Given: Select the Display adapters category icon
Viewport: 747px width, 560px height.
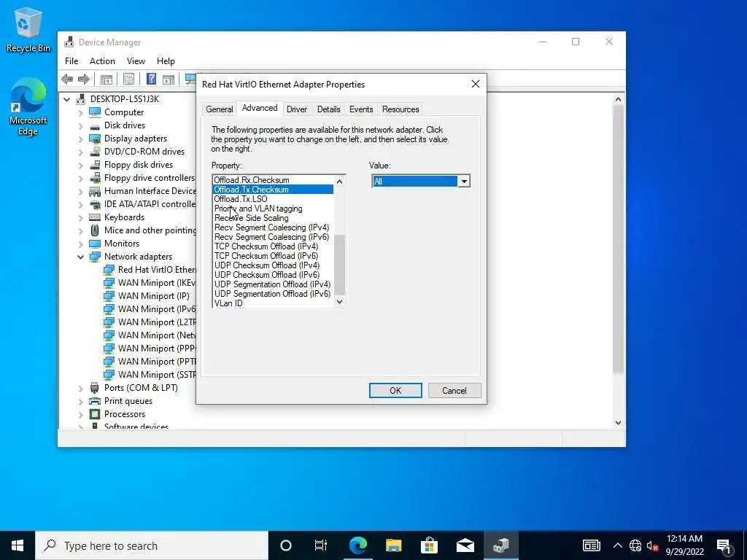Looking at the screenshot, I should pyautogui.click(x=96, y=139).
